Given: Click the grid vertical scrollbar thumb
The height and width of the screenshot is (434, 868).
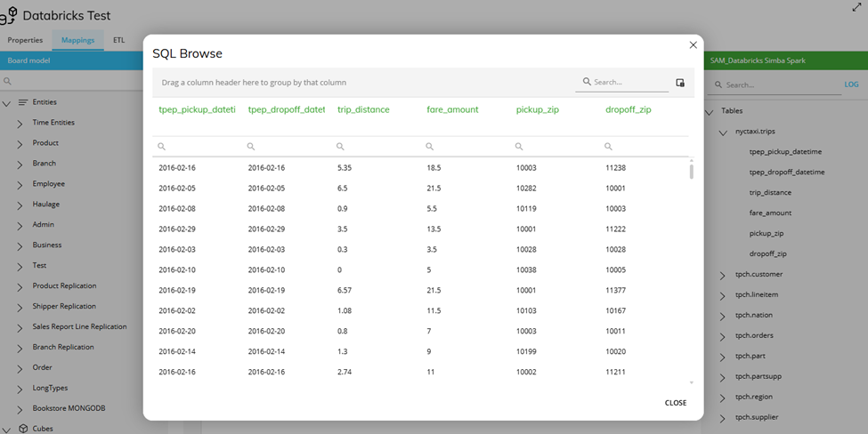Looking at the screenshot, I should point(692,172).
